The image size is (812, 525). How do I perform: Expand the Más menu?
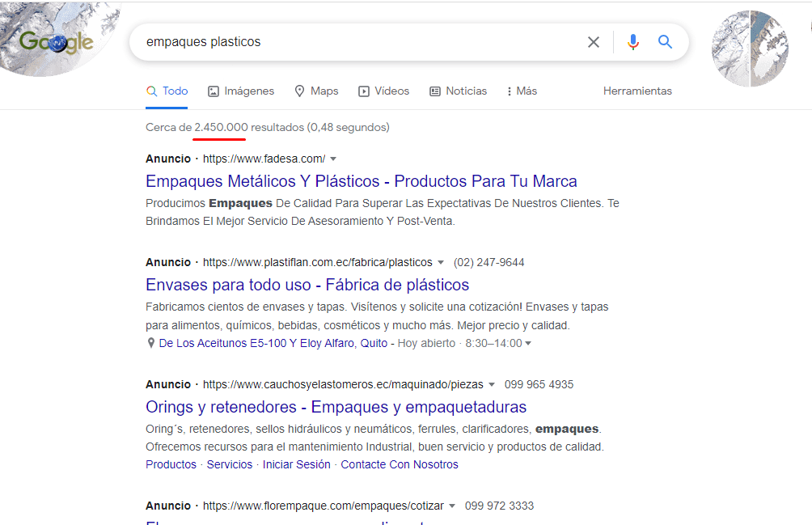point(522,91)
